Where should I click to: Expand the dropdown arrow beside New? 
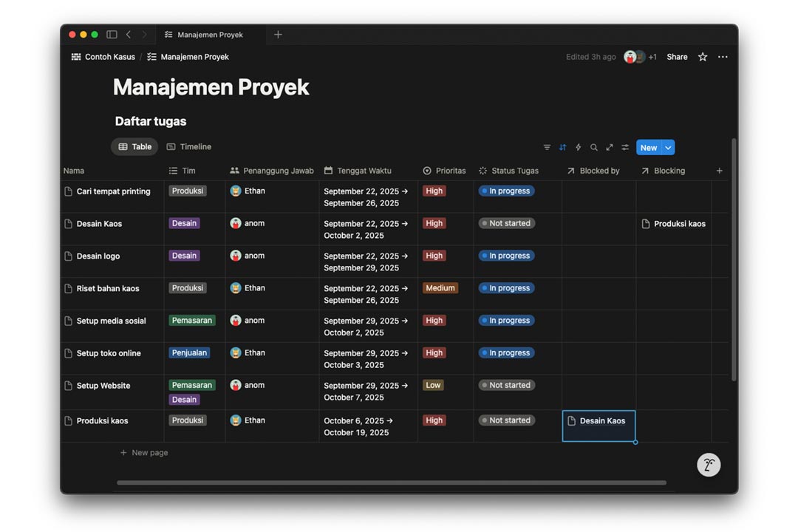[668, 148]
